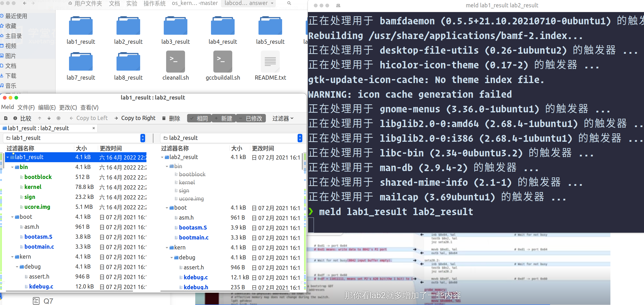Click the new comparison icon in the Meld toolbar
644x305 pixels.
point(6,118)
